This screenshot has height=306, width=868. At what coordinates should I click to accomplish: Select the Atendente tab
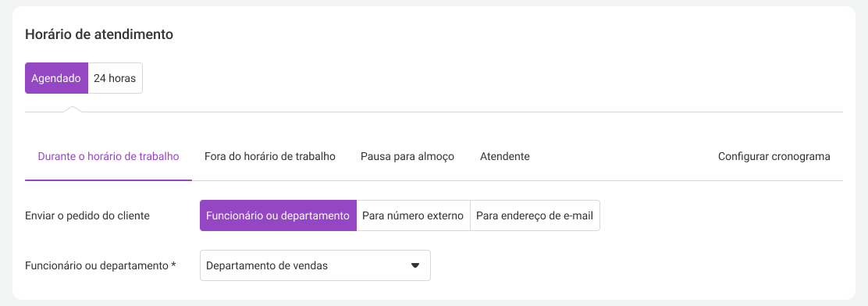(505, 157)
